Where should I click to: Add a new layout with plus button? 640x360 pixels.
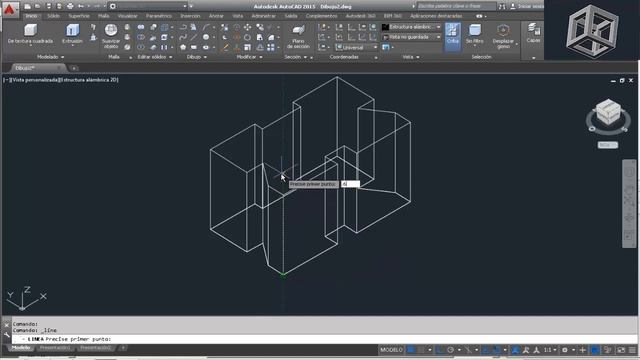123,348
